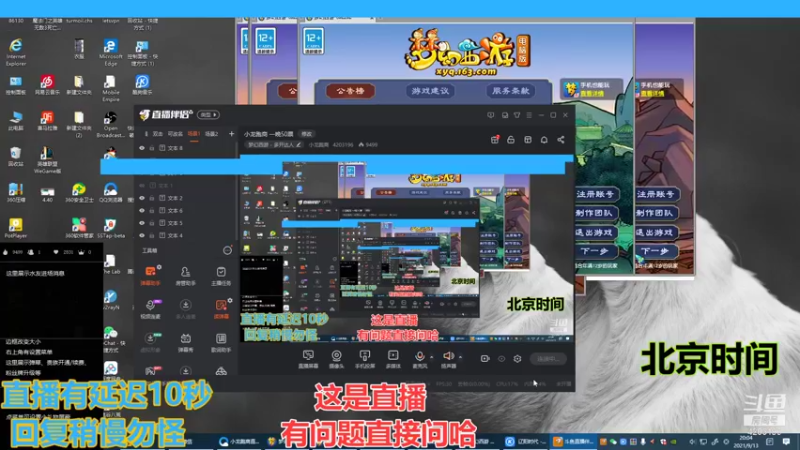The image size is (800, 450).
Task: Click the 修改 button beside stream title
Action: tap(306, 134)
